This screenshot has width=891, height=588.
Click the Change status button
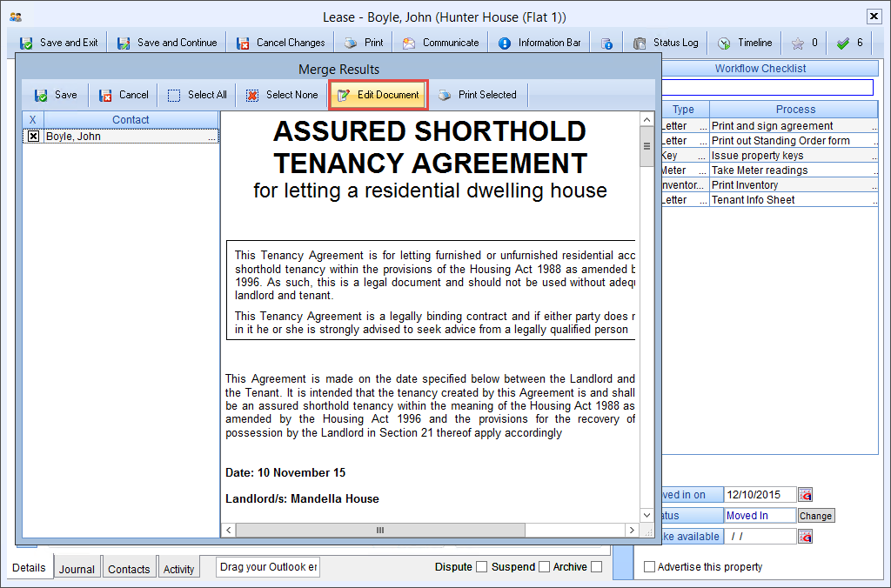815,516
